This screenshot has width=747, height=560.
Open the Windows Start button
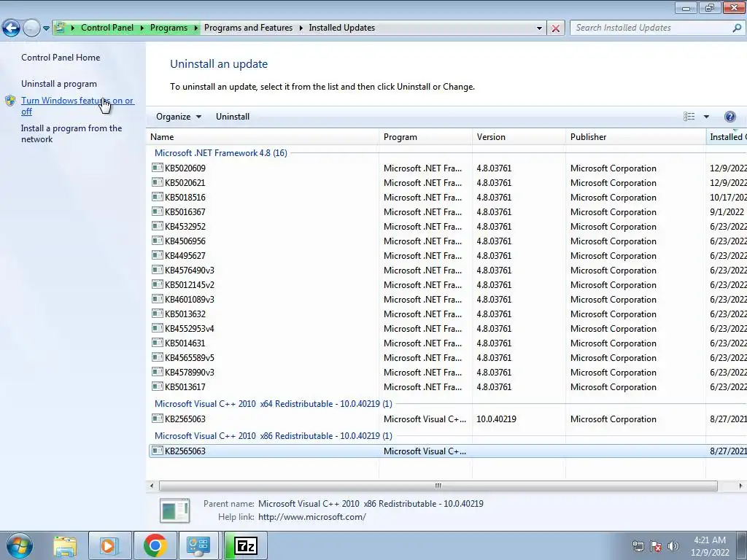20,545
